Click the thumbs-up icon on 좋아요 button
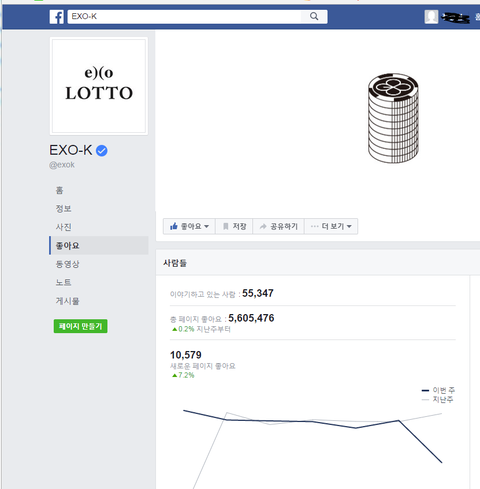 174,226
